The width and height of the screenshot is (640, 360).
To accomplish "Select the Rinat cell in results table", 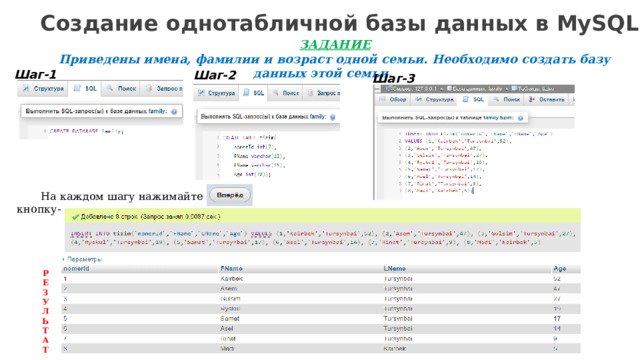I will 228,339.
